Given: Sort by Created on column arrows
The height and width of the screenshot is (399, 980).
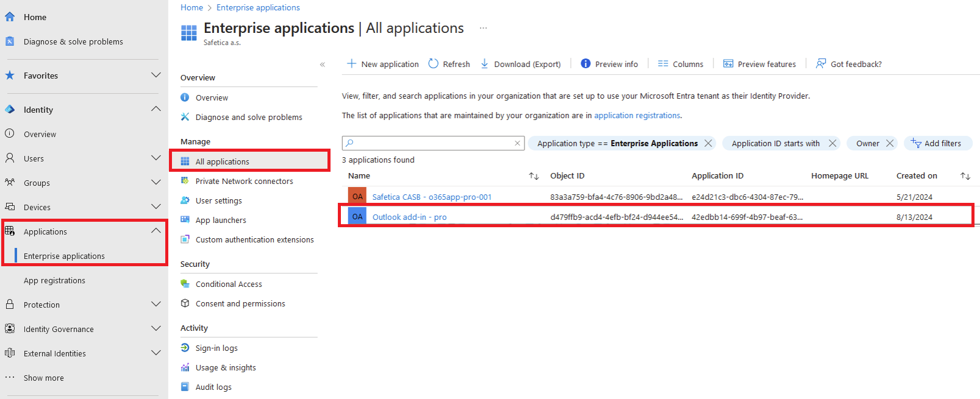Looking at the screenshot, I should click(x=965, y=176).
